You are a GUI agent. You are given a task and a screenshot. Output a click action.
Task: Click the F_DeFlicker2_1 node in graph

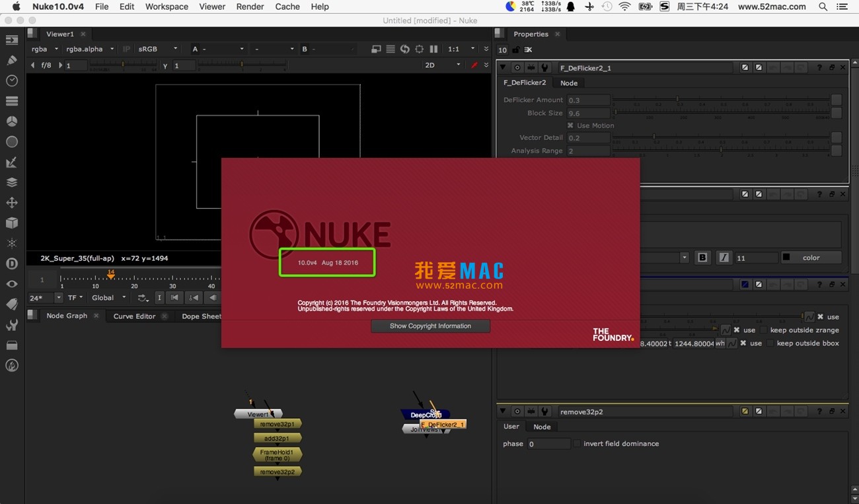click(x=443, y=425)
